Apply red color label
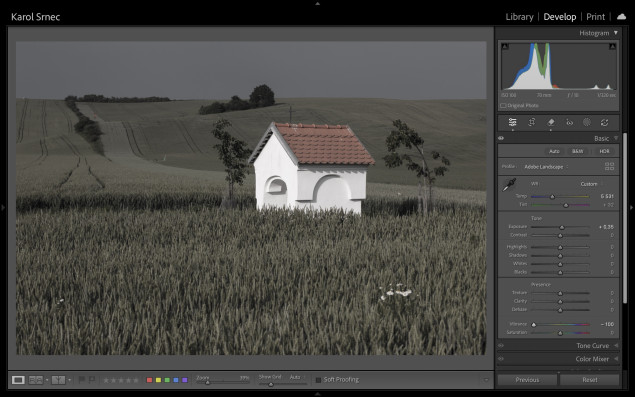 149,380
